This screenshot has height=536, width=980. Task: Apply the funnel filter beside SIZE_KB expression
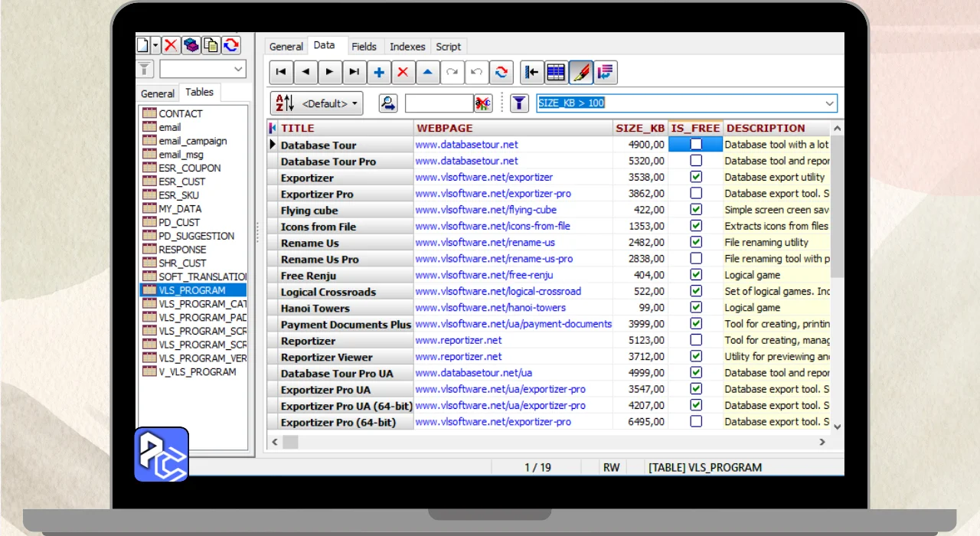519,103
